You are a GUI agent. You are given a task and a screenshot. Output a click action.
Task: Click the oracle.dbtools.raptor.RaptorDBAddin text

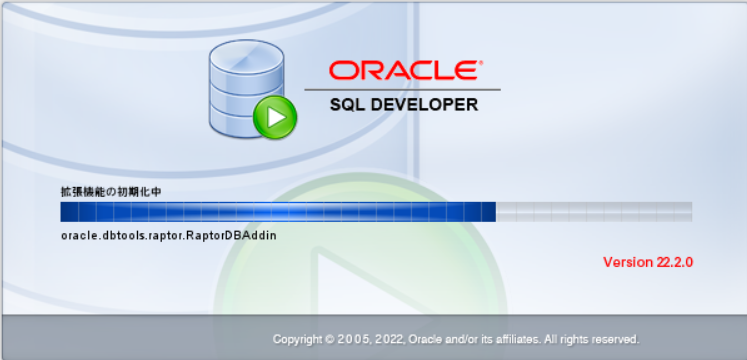click(x=169, y=236)
